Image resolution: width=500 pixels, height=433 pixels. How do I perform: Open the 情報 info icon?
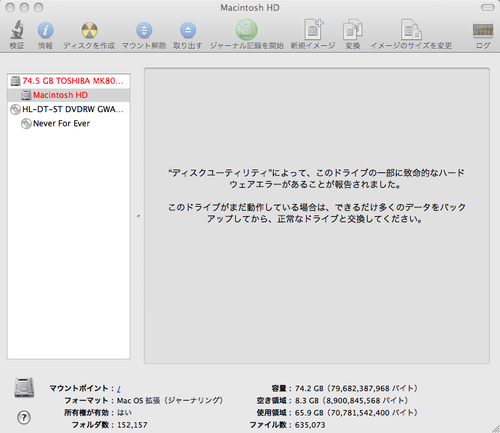[x=45, y=30]
